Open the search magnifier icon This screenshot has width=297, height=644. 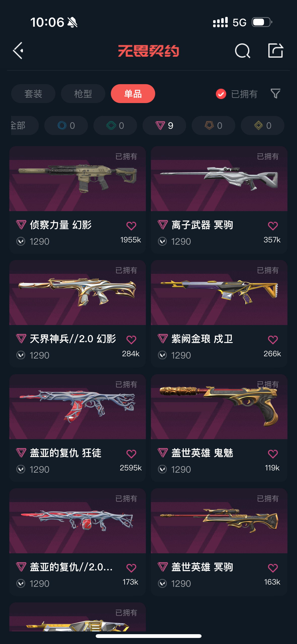click(242, 51)
